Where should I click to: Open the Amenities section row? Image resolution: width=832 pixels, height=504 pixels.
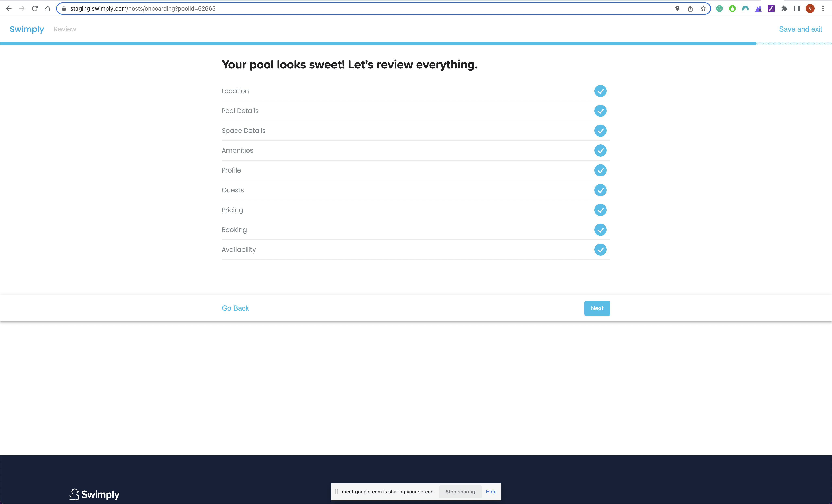tap(237, 150)
